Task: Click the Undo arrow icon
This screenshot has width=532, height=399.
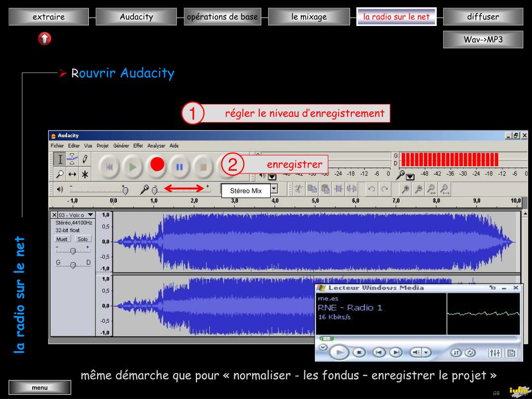Action: pos(371,189)
